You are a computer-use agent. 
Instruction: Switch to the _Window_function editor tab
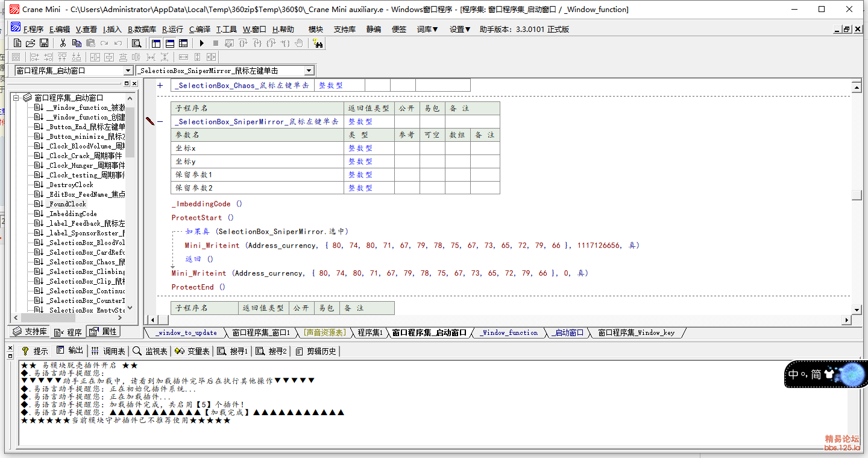point(509,332)
